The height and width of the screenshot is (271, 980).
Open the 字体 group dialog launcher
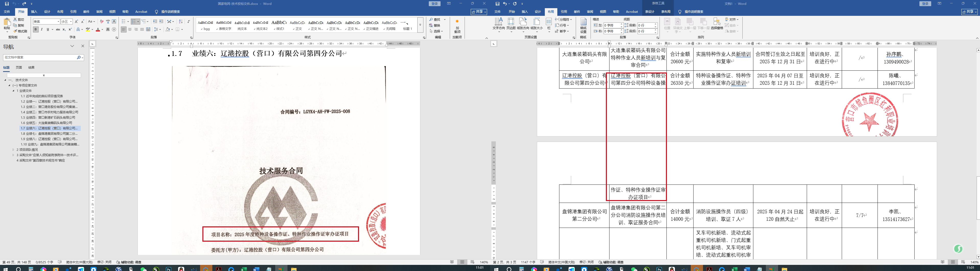pyautogui.click(x=117, y=38)
